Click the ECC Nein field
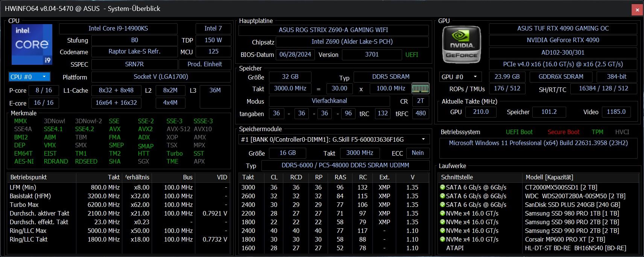 418,153
